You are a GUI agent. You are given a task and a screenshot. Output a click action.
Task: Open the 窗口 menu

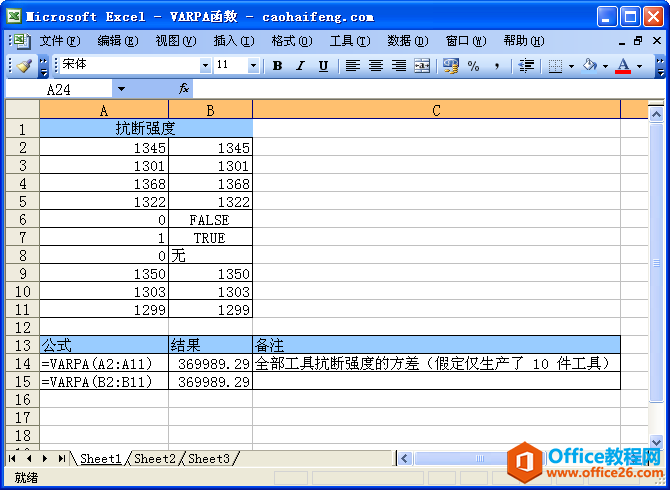(x=466, y=41)
